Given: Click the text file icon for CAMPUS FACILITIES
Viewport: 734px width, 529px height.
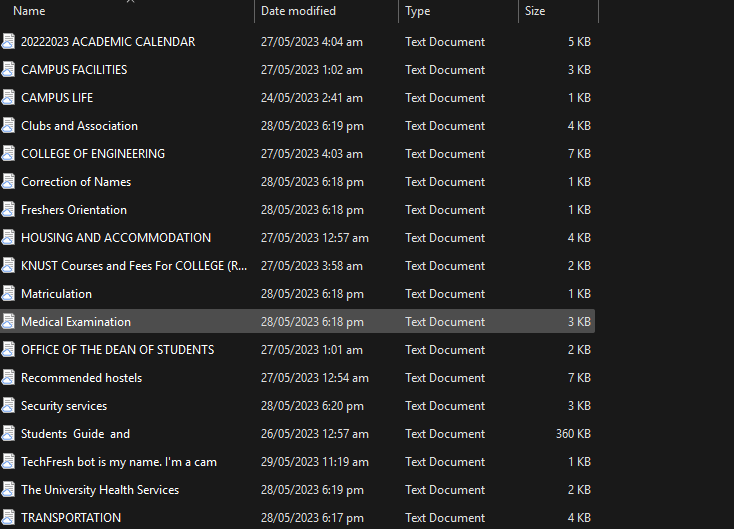Looking at the screenshot, I should [x=9, y=70].
